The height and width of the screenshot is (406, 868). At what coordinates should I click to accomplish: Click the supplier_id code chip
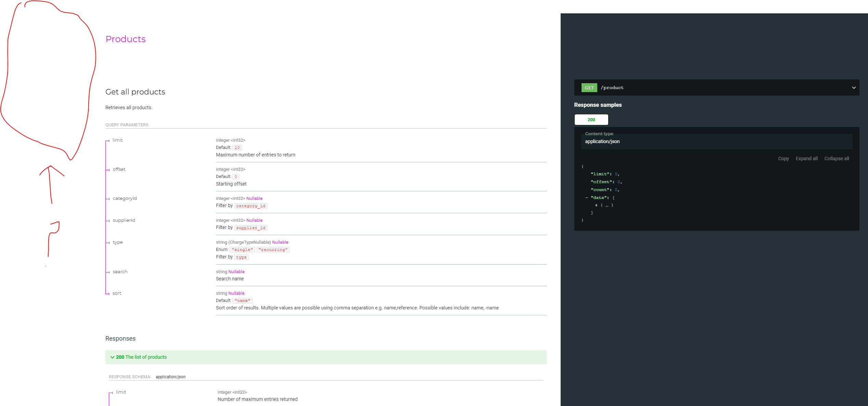click(x=251, y=228)
